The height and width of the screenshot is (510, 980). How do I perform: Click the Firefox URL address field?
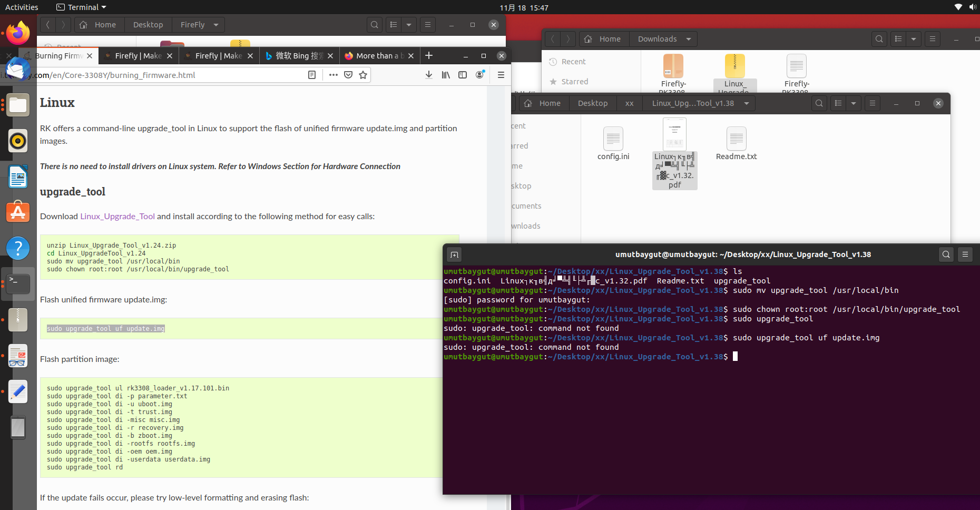pyautogui.click(x=170, y=75)
